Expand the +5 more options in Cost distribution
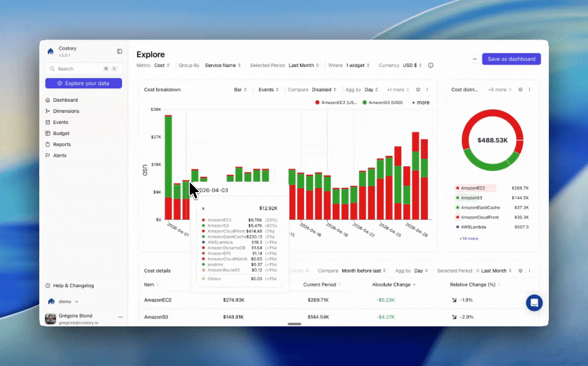The height and width of the screenshot is (366, 588). tap(500, 89)
